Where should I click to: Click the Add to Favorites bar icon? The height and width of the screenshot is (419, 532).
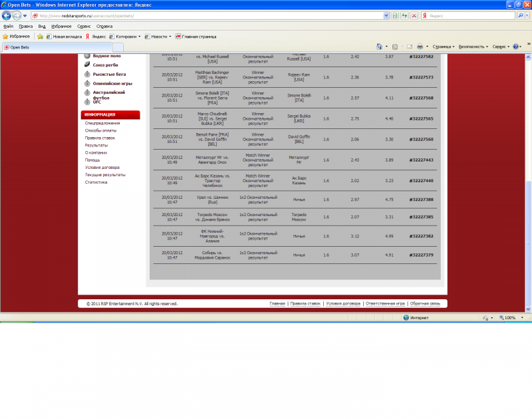point(40,37)
